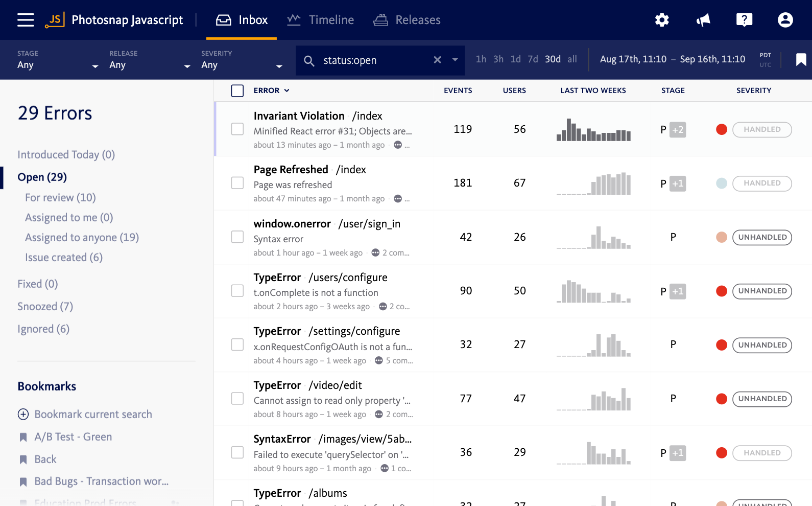Screen dimensions: 812x506
Task: Click light blue severity dot on Page Refreshed
Action: [x=722, y=183]
